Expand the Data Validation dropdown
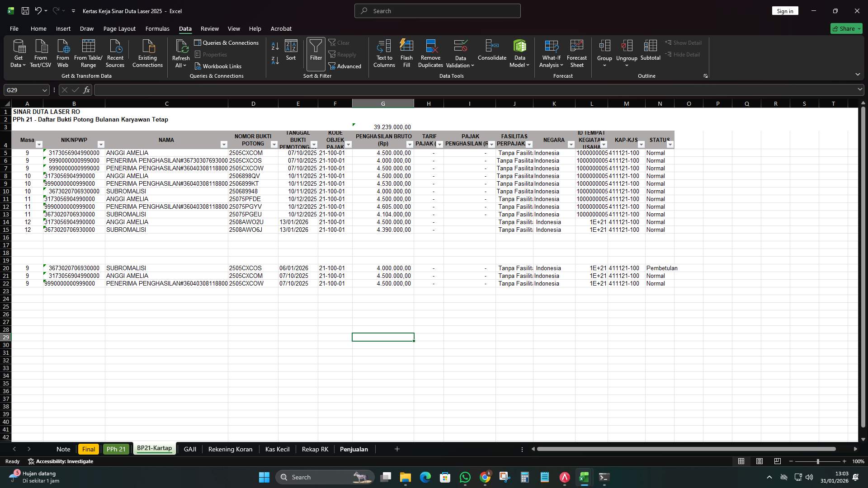 point(459,53)
